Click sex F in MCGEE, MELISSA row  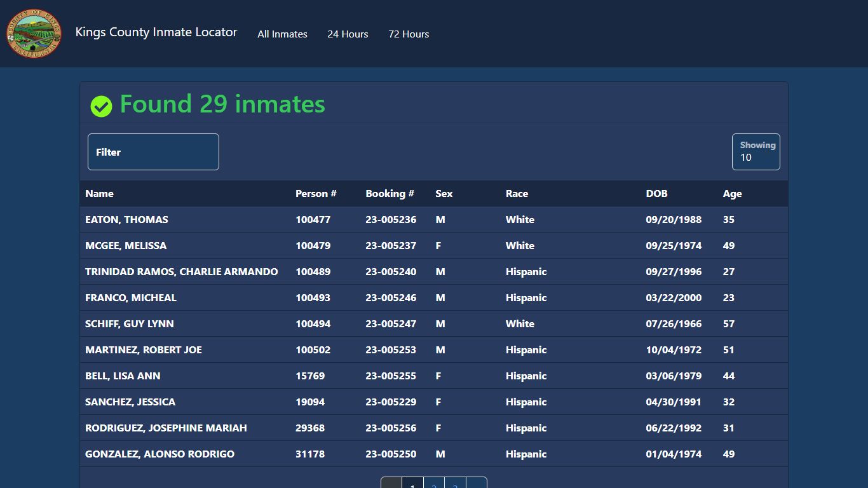pyautogui.click(x=438, y=246)
